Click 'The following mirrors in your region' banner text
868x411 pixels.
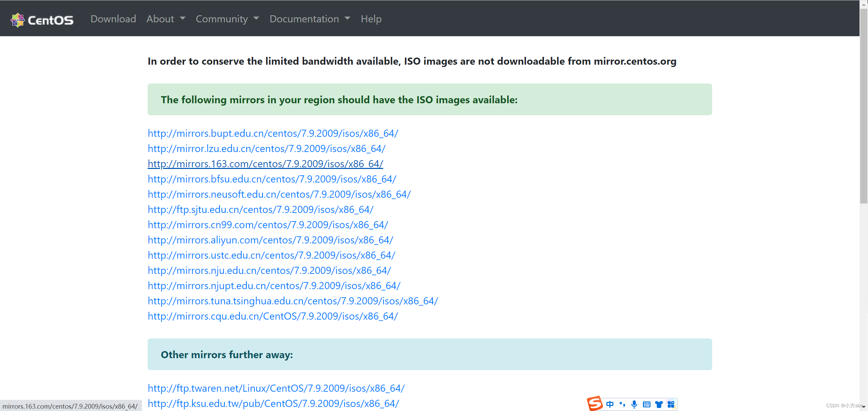[x=339, y=100]
